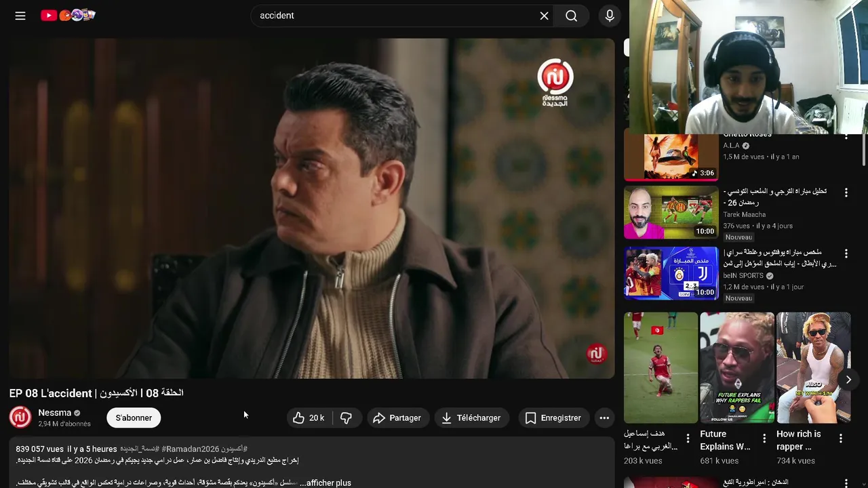Click the sidebar scrollbar
This screenshot has height=488, width=868.
[864, 149]
